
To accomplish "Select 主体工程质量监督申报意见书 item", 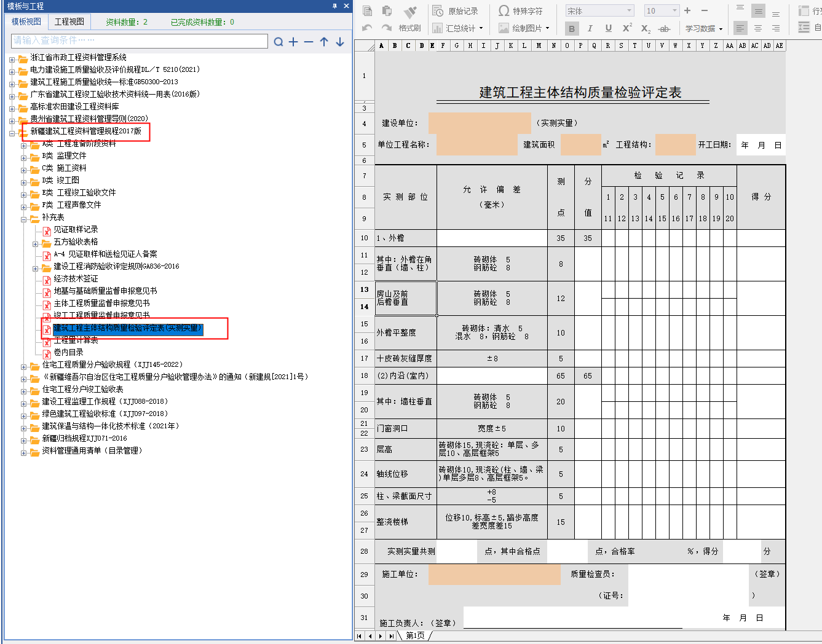I will [101, 303].
